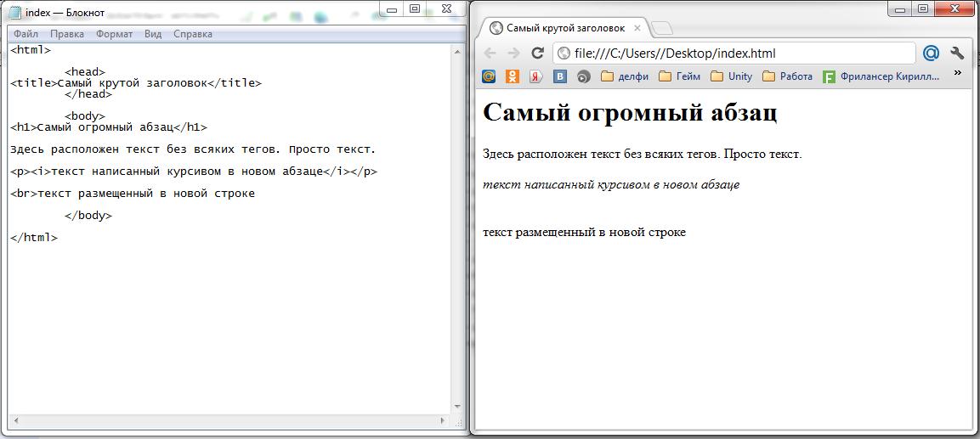The height and width of the screenshot is (439, 980).
Task: Open the Гейм bookmarks folder
Action: (680, 76)
